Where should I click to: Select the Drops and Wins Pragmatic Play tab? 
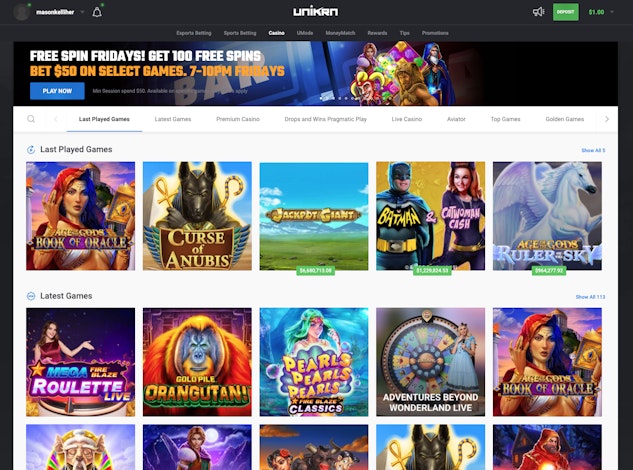tap(325, 119)
